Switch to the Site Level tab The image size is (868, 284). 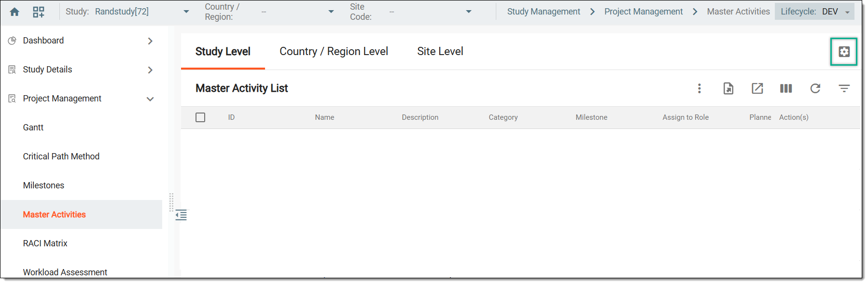440,51
